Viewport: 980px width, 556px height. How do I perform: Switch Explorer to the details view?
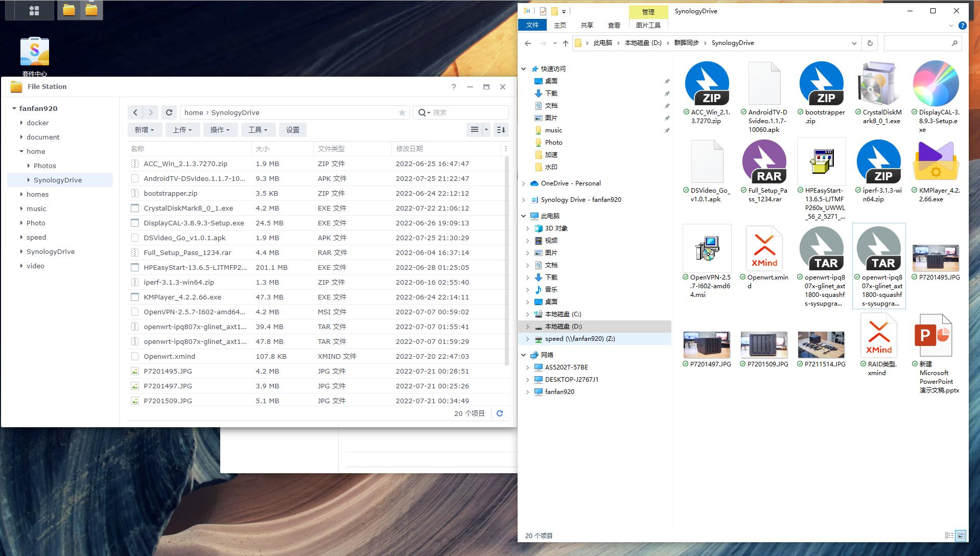pyautogui.click(x=949, y=536)
